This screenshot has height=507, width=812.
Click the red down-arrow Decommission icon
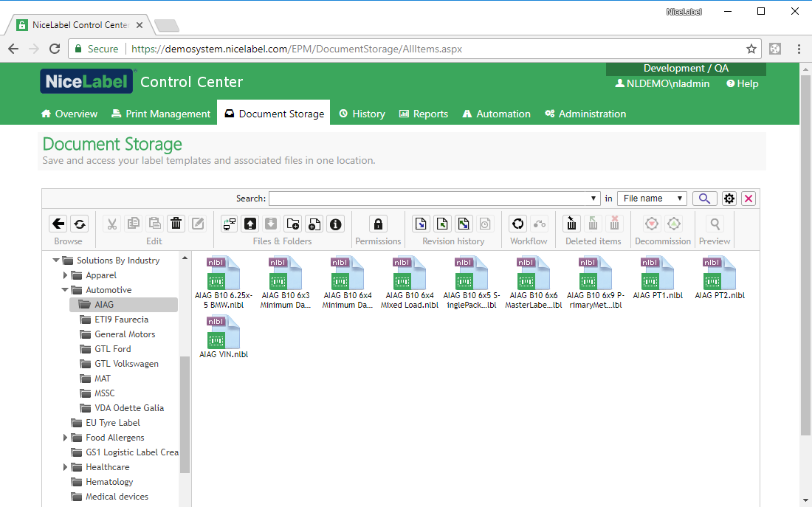(652, 224)
